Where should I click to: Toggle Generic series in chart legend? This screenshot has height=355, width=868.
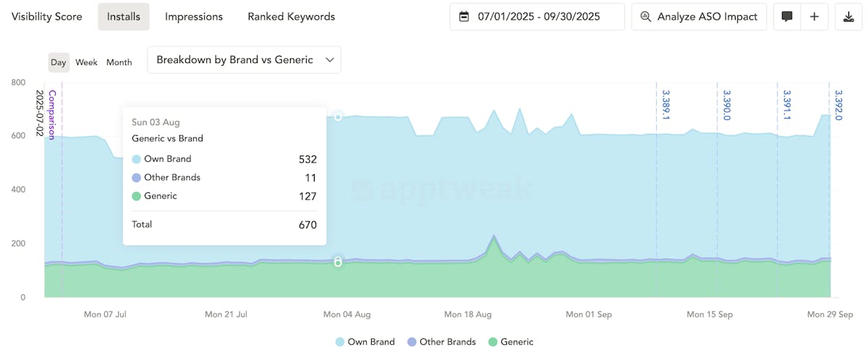coord(511,342)
